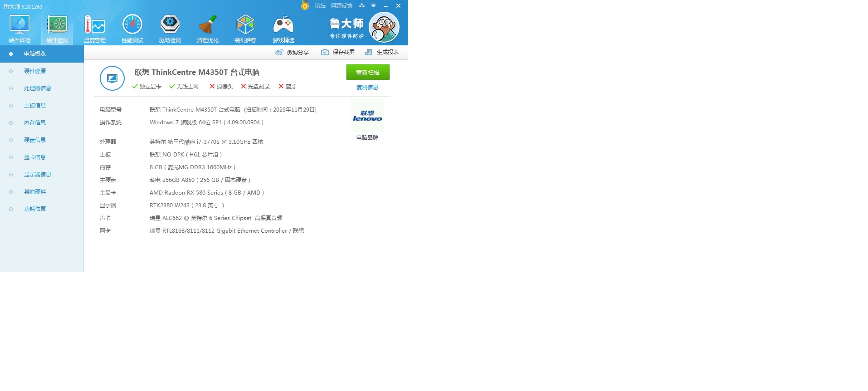
Task: Click the 电脑品牌 label under the logo
Action: pyautogui.click(x=367, y=137)
